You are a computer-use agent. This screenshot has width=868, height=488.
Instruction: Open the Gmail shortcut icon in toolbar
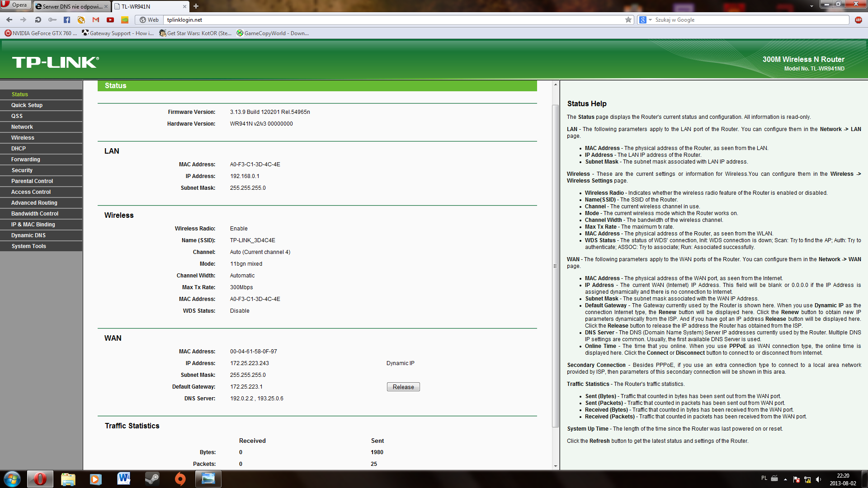point(96,20)
